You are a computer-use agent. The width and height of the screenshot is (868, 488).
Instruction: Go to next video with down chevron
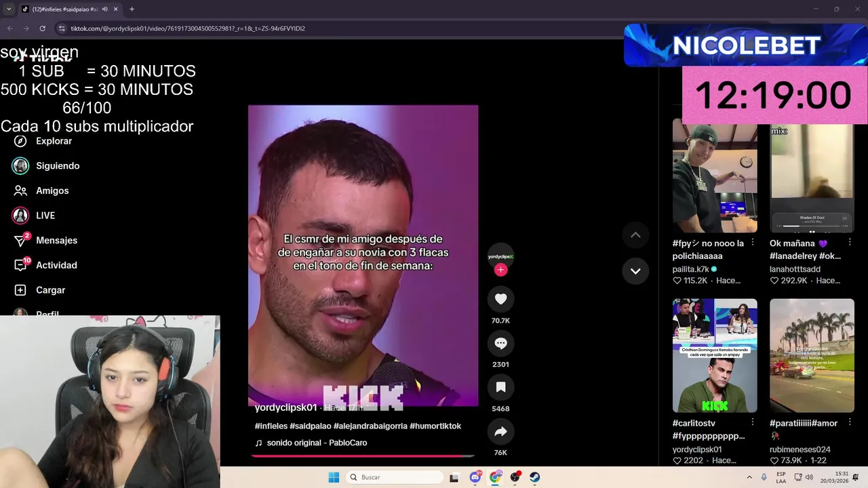coord(635,271)
